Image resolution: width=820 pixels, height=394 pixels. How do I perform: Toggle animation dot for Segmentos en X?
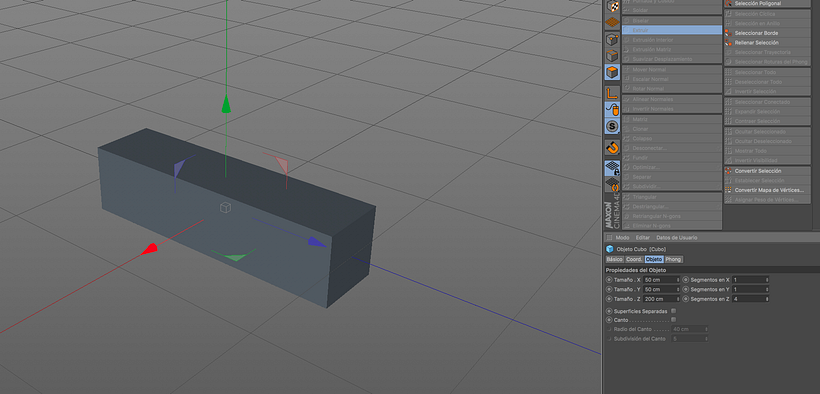686,280
